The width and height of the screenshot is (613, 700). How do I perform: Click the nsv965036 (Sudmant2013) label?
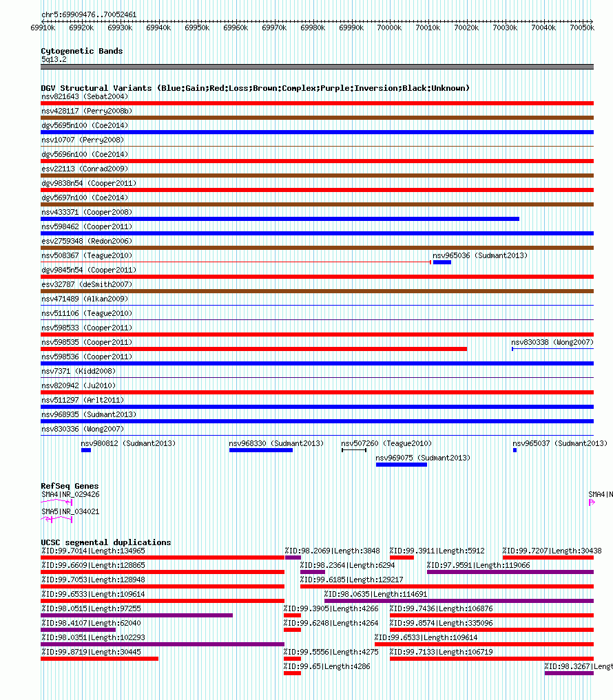click(x=480, y=255)
